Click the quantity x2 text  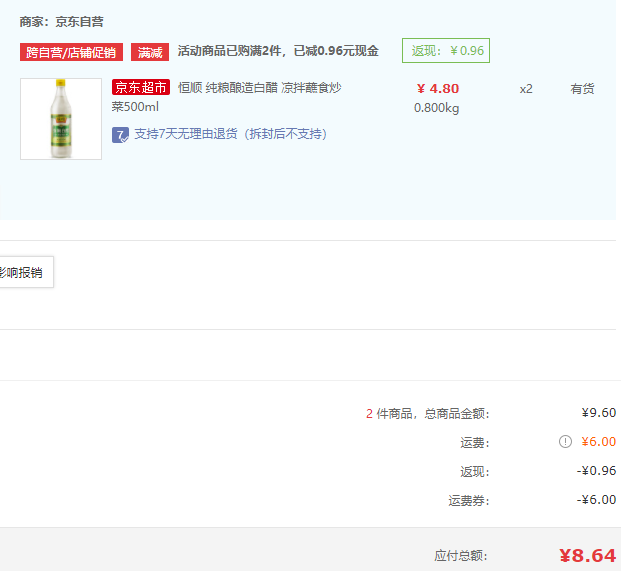tap(526, 89)
